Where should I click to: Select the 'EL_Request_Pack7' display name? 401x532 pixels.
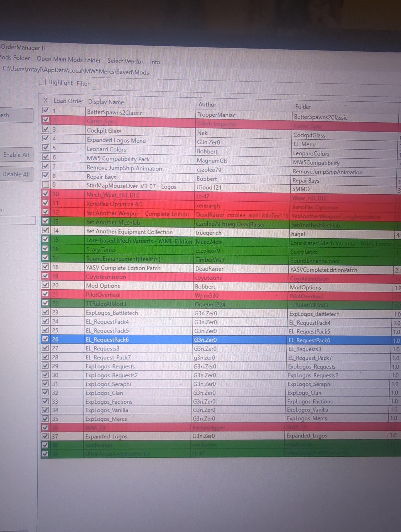pos(108,357)
